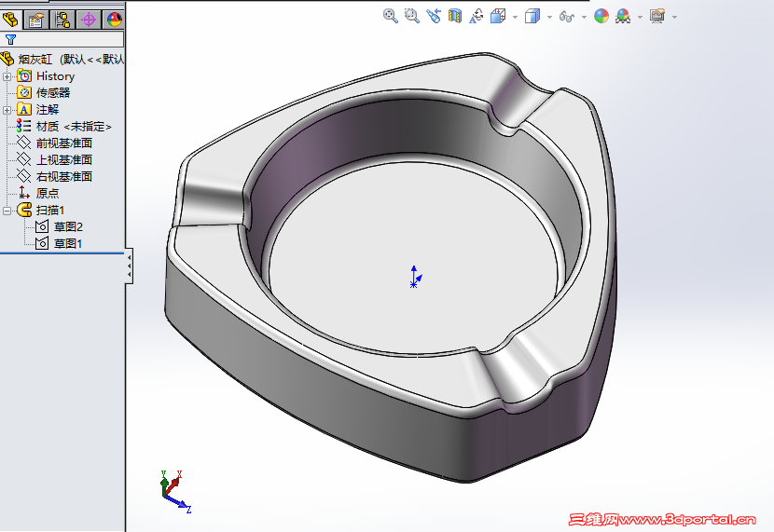Viewport: 774px width, 532px height.
Task: Open the dropdown arrow beside View Settings
Action: 674,17
